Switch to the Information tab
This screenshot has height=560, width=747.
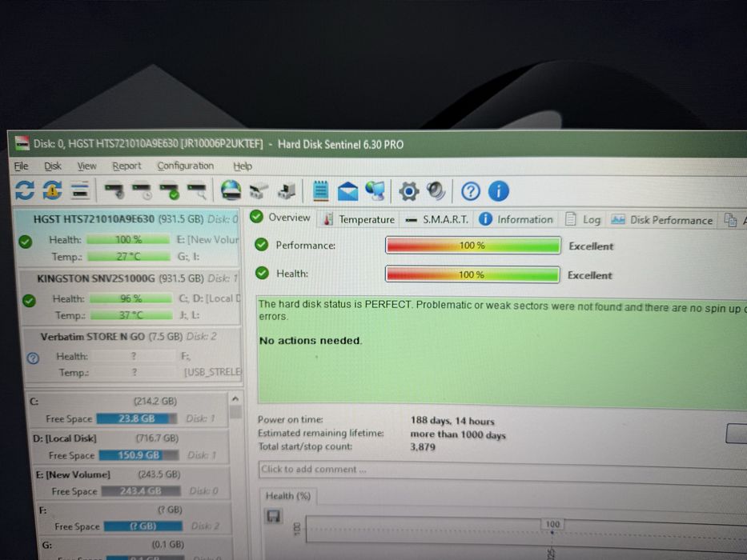pyautogui.click(x=516, y=219)
